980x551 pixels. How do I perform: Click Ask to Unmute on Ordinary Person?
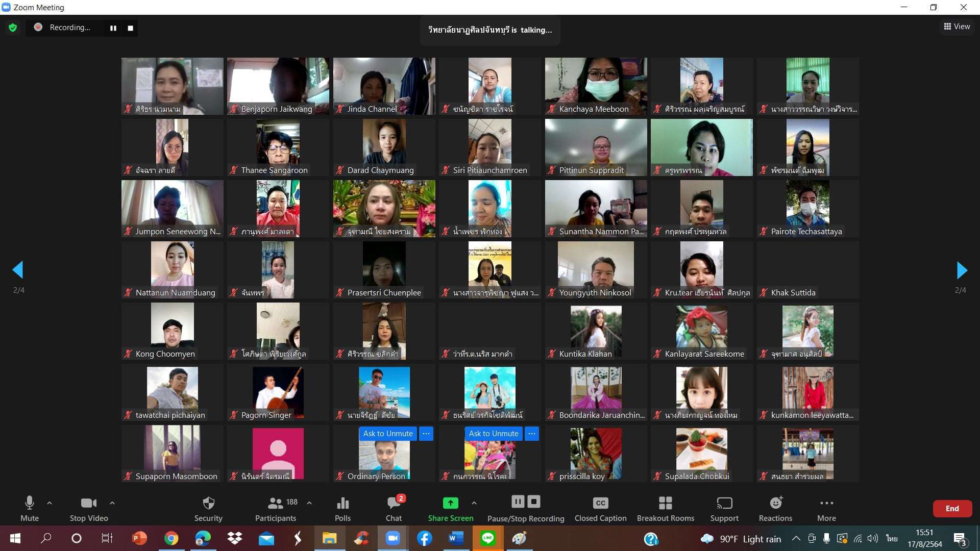pyautogui.click(x=387, y=434)
